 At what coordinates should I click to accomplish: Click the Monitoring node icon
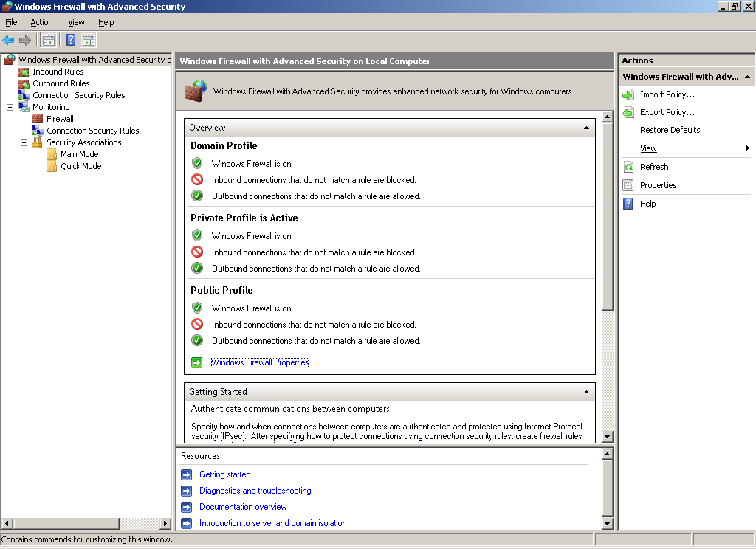[24, 107]
